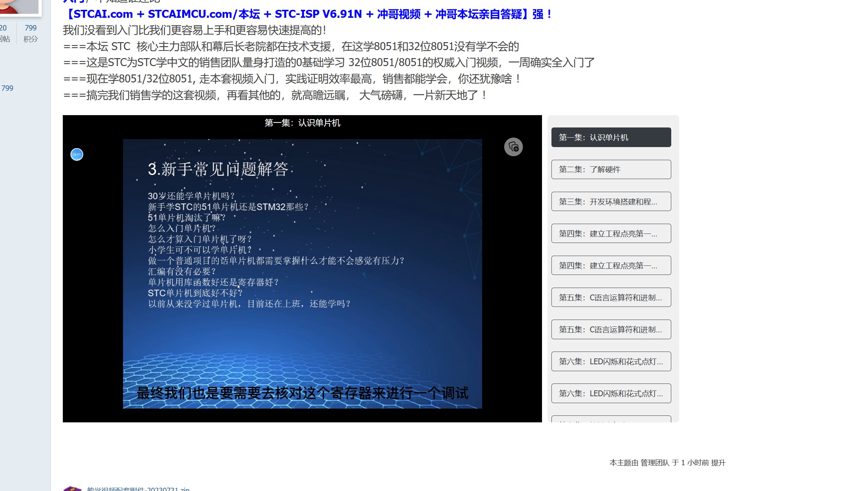868x491 pixels.
Task: Click the 回帖 count in user panel
Action: click(4, 33)
